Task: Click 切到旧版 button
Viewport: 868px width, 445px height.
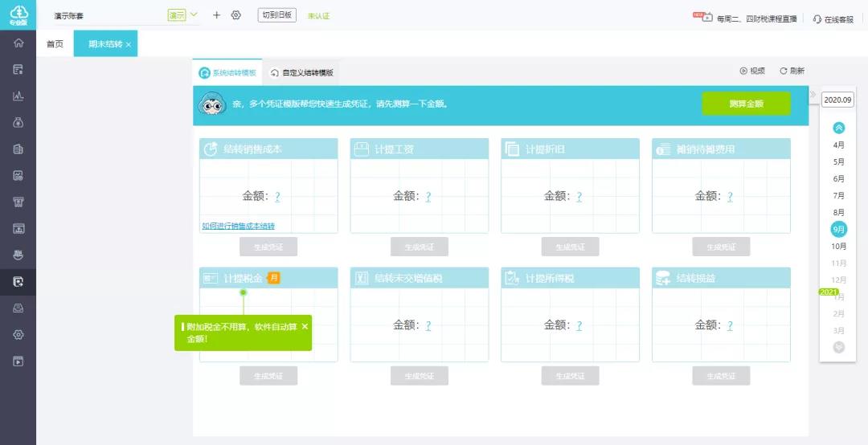Action: point(277,15)
